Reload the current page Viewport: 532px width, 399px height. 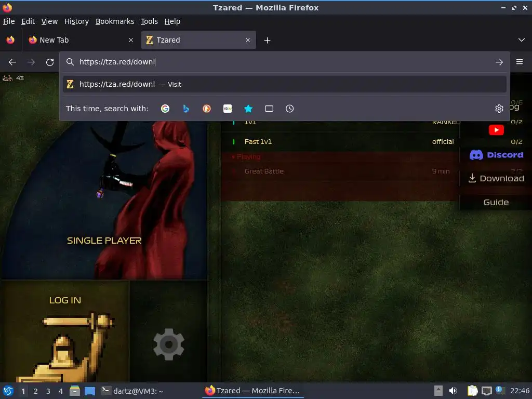coord(50,62)
